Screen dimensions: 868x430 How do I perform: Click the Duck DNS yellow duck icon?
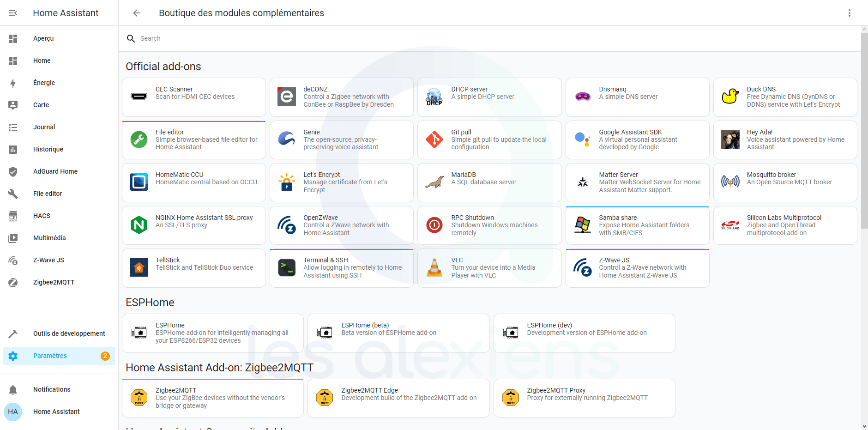pos(730,97)
